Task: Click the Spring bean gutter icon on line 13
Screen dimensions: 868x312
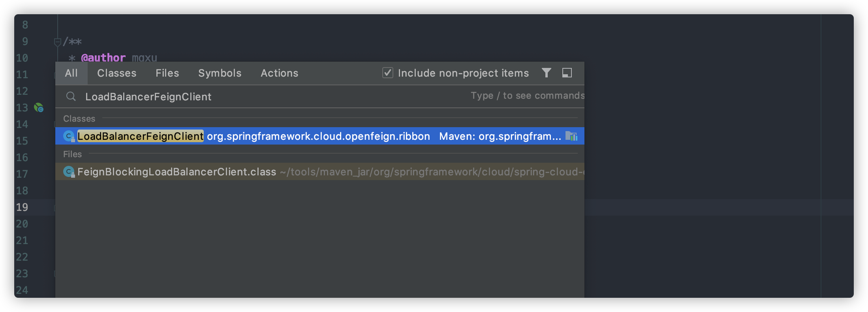Action: pyautogui.click(x=39, y=107)
